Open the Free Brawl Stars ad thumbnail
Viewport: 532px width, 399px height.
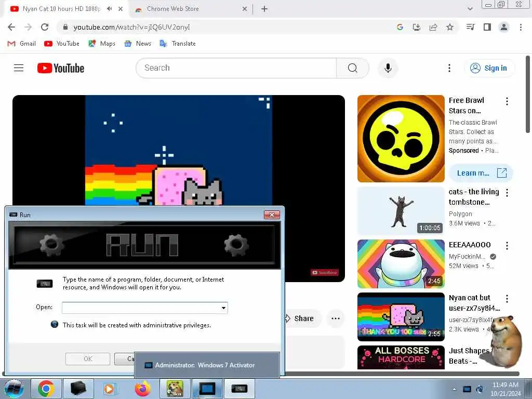point(401,138)
